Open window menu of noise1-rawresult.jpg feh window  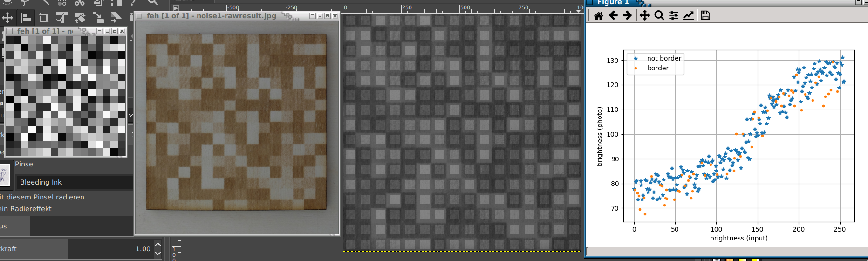point(139,16)
